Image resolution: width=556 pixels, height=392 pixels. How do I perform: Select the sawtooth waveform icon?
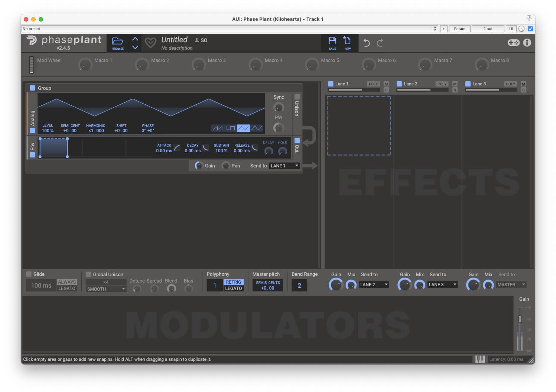[217, 128]
